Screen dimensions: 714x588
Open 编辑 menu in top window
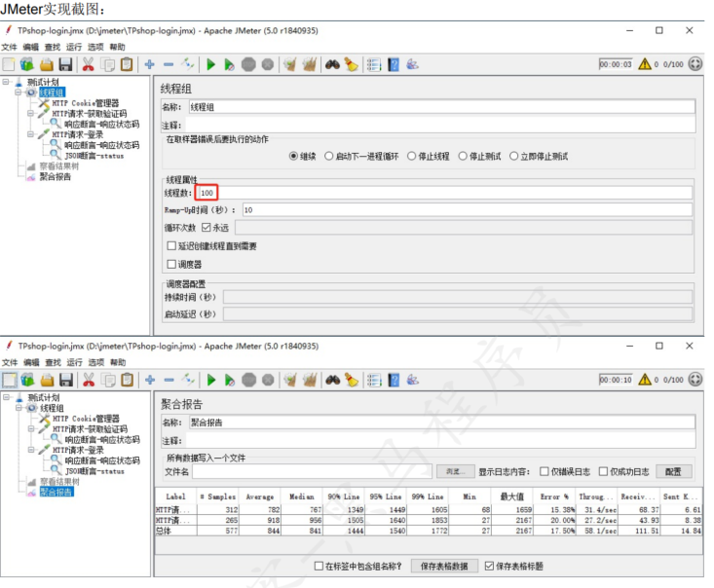coord(31,47)
